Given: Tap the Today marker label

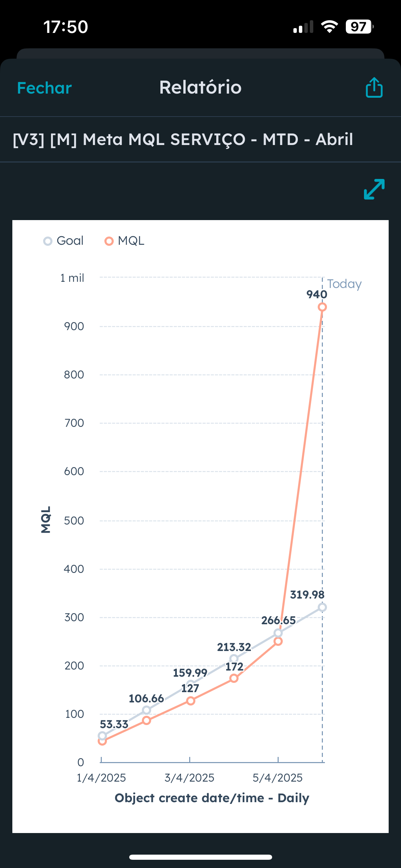Looking at the screenshot, I should coord(344,284).
